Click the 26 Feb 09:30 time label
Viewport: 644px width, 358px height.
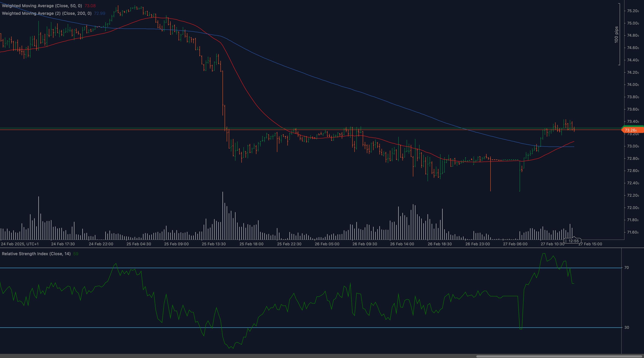(365, 244)
